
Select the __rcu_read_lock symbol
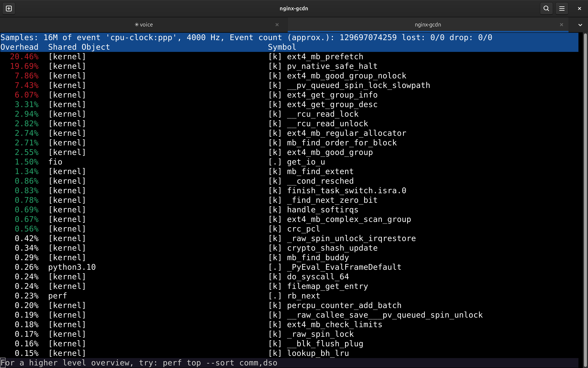[323, 114]
